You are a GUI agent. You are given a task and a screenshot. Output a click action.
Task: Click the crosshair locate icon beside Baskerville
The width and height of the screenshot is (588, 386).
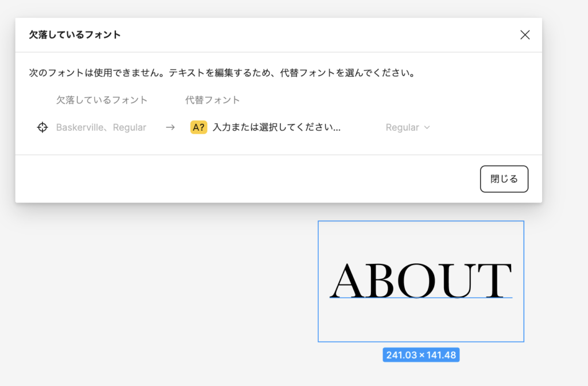coord(42,127)
